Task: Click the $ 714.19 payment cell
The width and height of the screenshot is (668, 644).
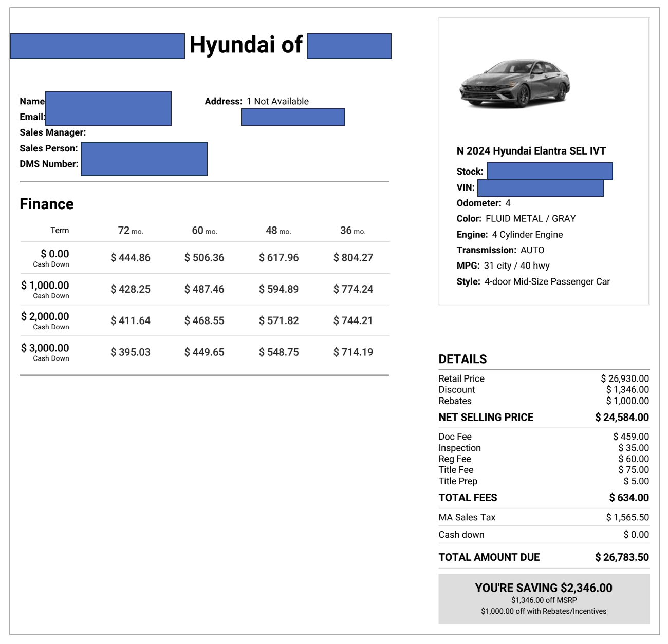Action: coord(354,352)
